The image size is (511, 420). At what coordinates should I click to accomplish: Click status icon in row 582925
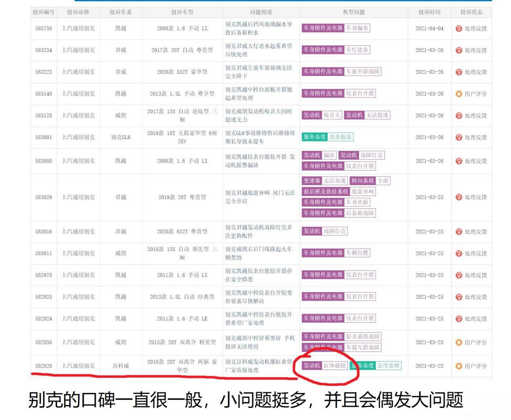459,297
